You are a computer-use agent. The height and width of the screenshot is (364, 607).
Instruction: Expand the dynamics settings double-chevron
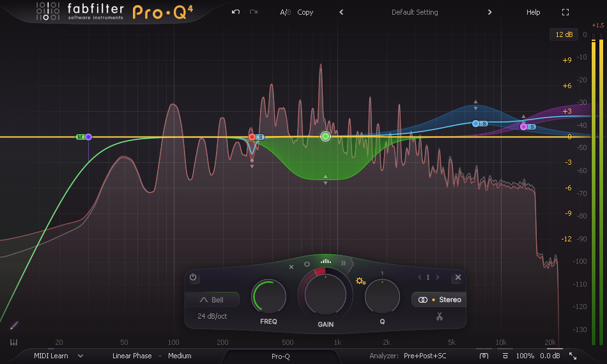[x=343, y=263]
